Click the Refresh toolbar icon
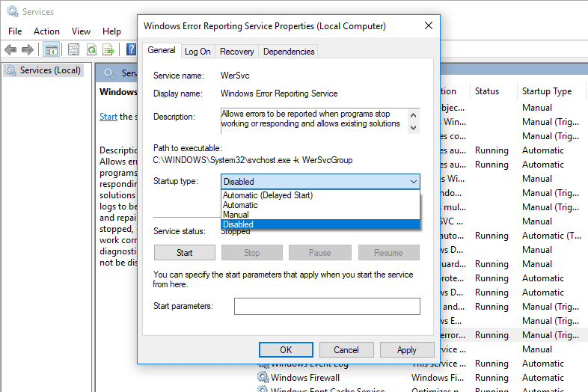The height and width of the screenshot is (392, 588). pyautogui.click(x=91, y=49)
